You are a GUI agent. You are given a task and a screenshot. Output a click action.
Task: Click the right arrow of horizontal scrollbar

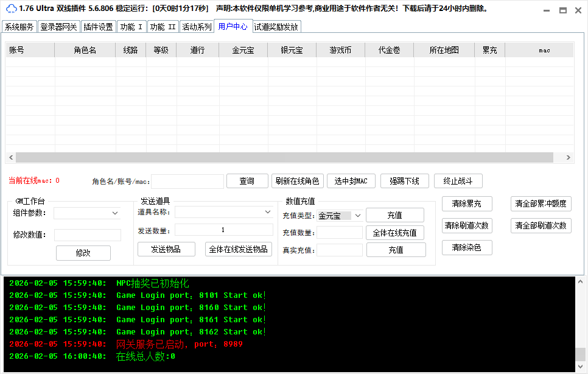(569, 158)
